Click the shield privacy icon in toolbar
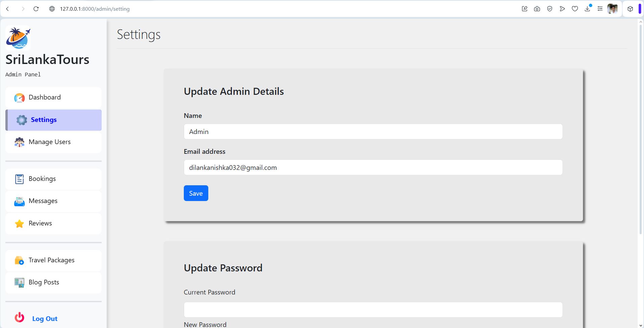The height and width of the screenshot is (328, 644). (x=549, y=9)
